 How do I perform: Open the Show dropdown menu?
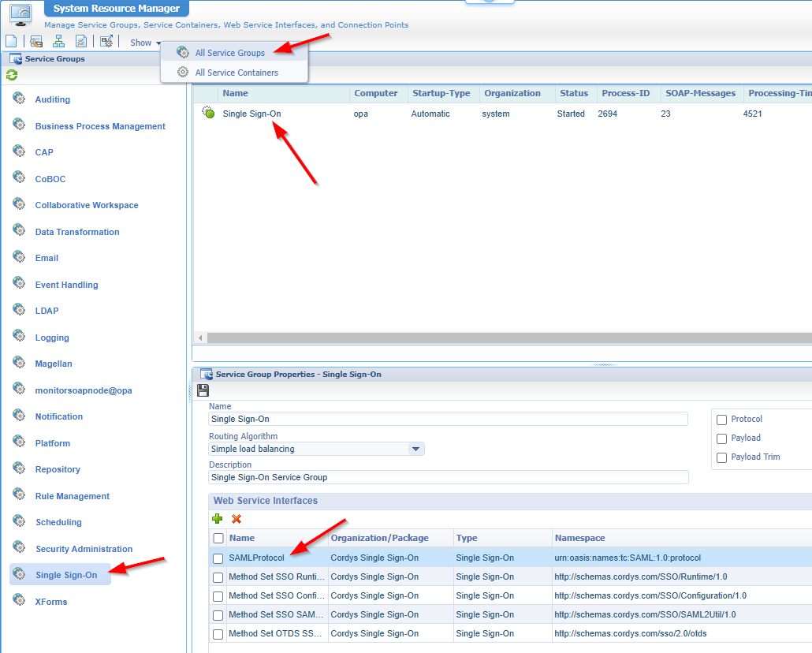pyautogui.click(x=143, y=43)
